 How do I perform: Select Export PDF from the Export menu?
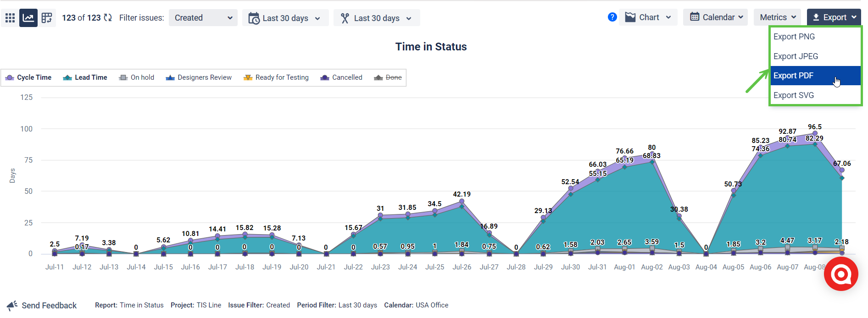[793, 76]
